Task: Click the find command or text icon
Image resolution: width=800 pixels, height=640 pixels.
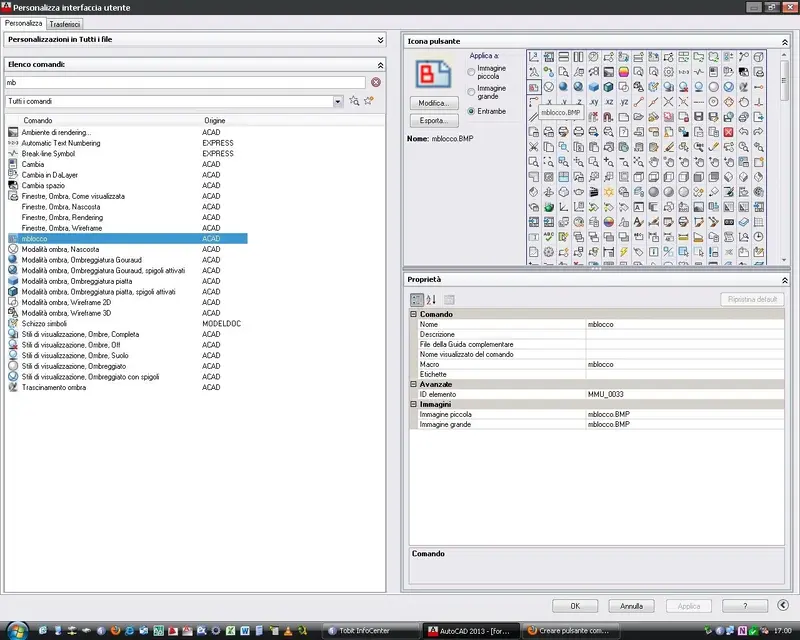Action: tap(354, 101)
